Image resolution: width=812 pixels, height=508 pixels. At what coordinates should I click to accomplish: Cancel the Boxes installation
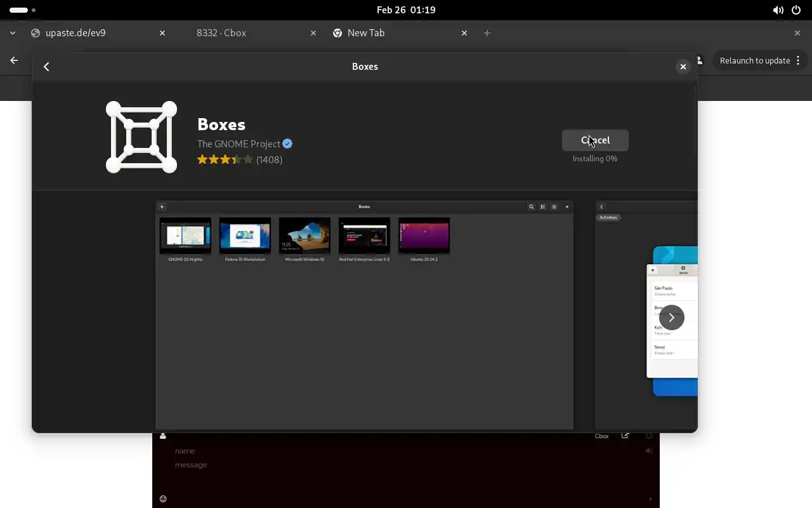point(595,140)
